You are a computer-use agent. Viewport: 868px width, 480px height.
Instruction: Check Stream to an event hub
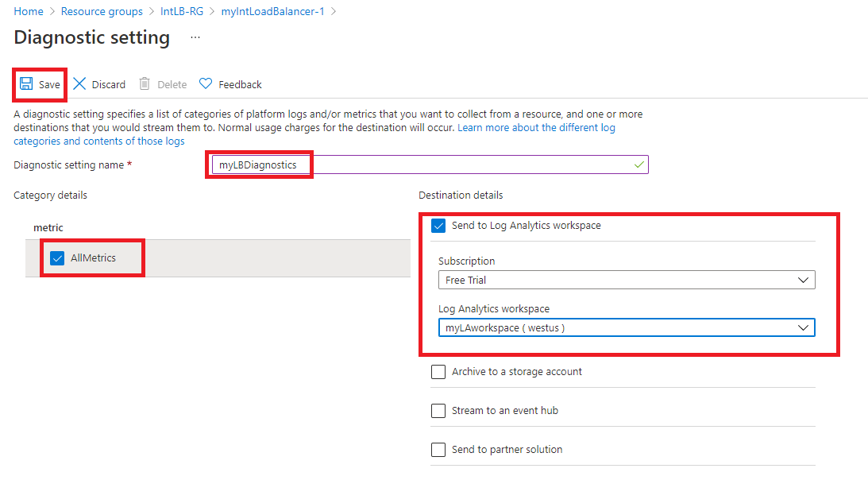[438, 410]
